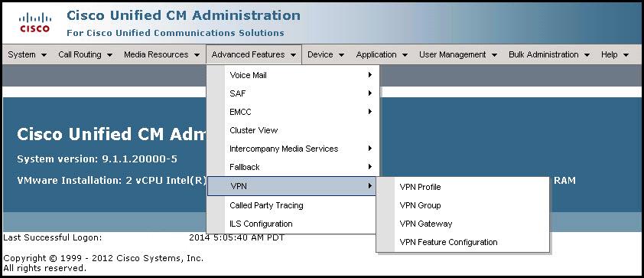Image resolution: width=644 pixels, height=278 pixels.
Task: Expand the Voice Mail submenu
Action: point(291,75)
